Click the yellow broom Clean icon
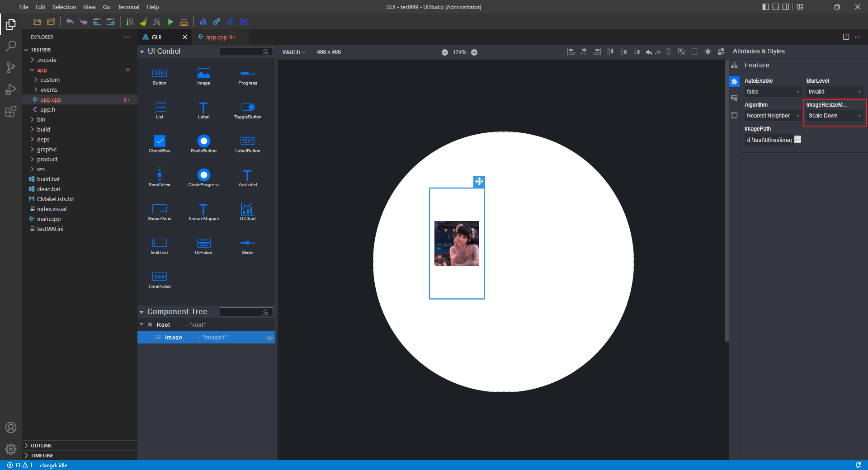This screenshot has width=868, height=470. click(x=143, y=22)
